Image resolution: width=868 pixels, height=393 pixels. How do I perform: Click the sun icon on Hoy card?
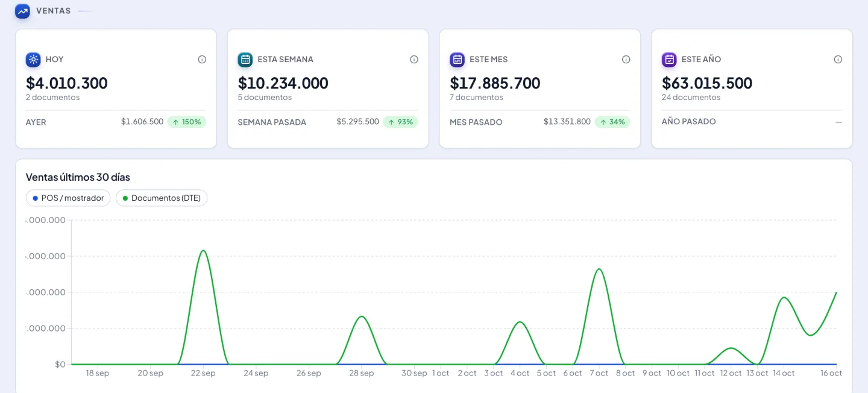click(x=33, y=60)
